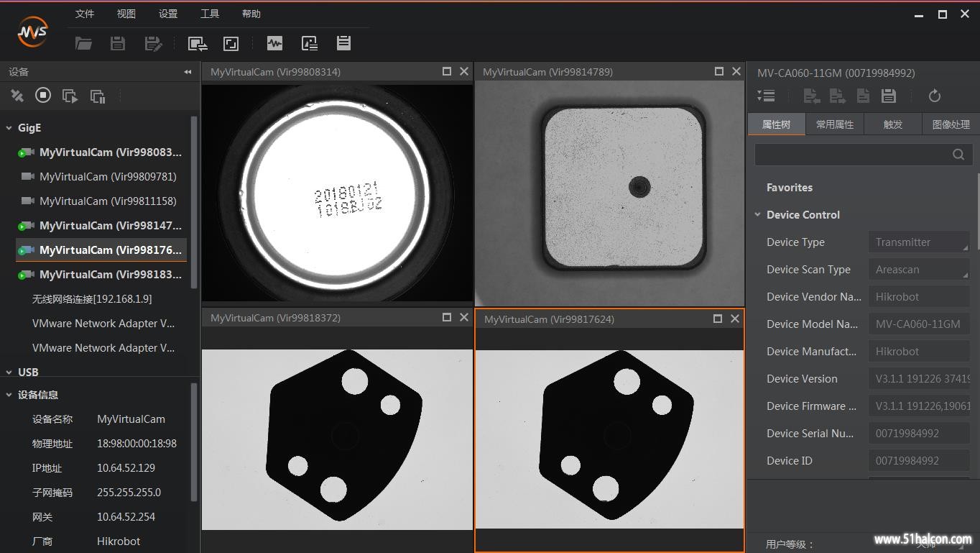Collapse the device panel with double-arrow icon
The height and width of the screenshot is (553, 980).
(188, 72)
